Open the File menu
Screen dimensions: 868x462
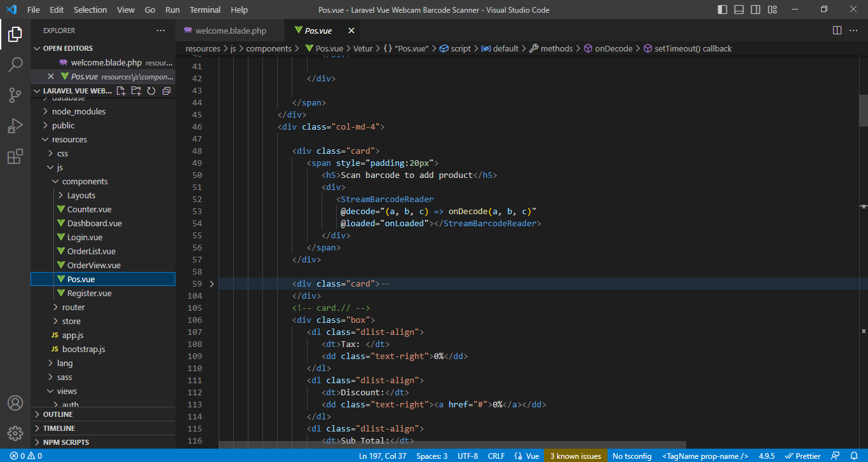click(x=34, y=10)
